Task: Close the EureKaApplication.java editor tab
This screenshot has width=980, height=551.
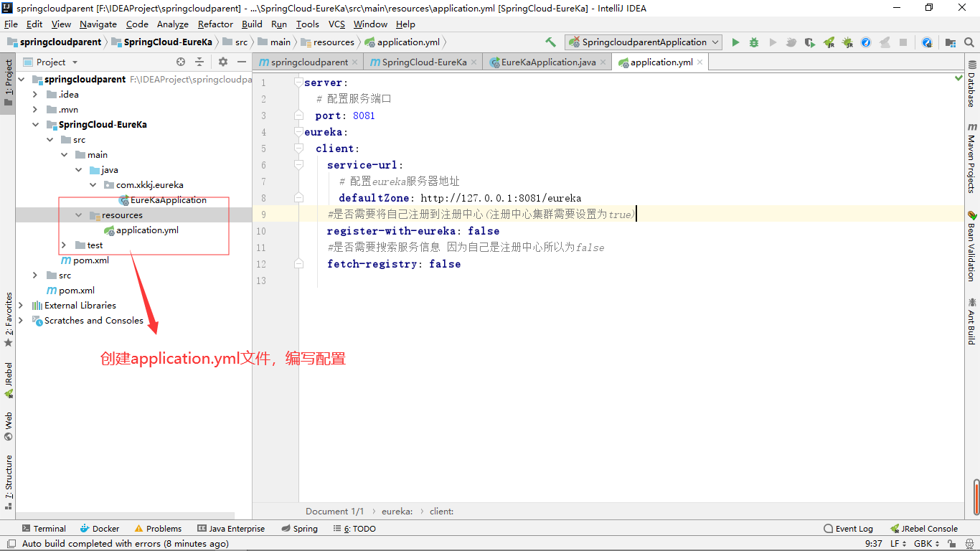Action: [603, 62]
